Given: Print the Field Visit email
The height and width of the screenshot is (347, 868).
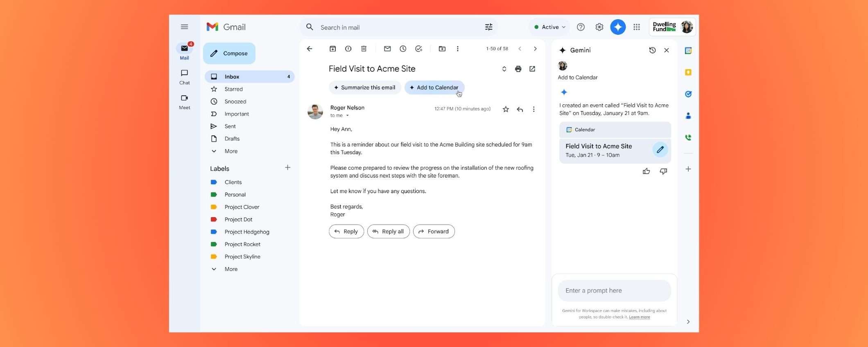Looking at the screenshot, I should [x=518, y=69].
